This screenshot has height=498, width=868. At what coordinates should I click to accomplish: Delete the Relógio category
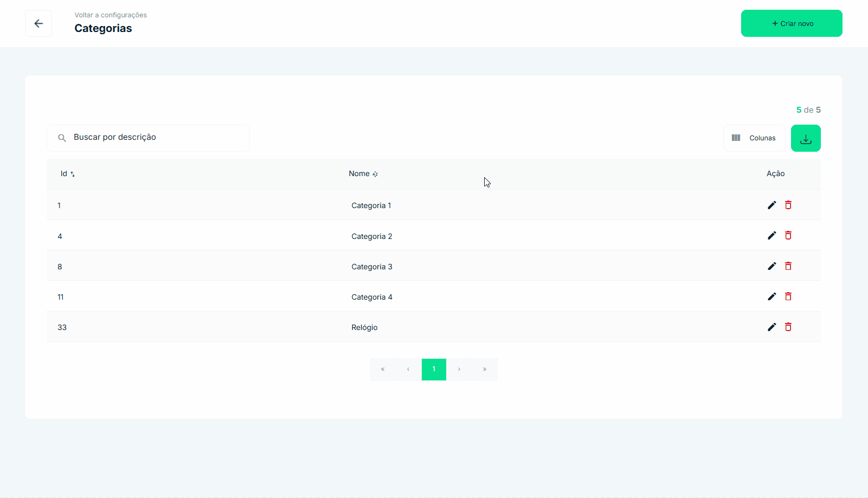[x=788, y=327]
